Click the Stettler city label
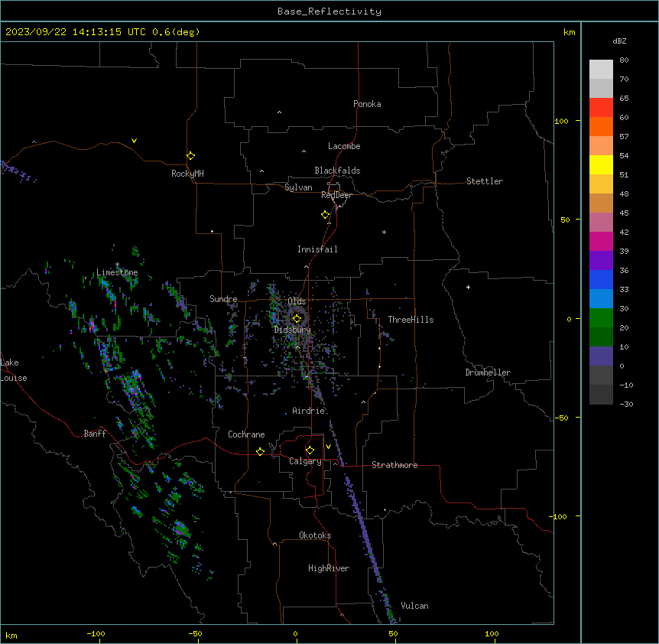 485,181
